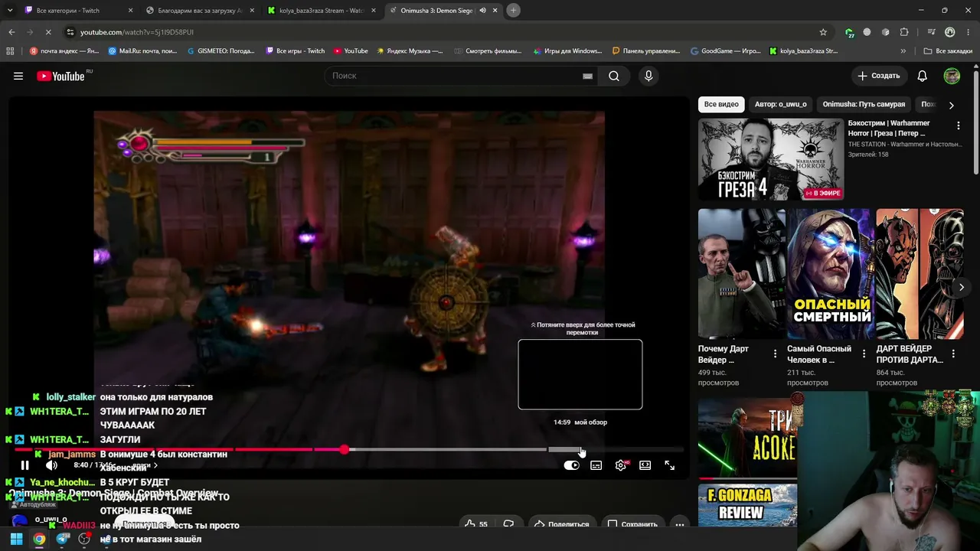This screenshot has height=551, width=980.
Task: Open the media controls icon in Chrome toolbar
Action: (x=931, y=32)
